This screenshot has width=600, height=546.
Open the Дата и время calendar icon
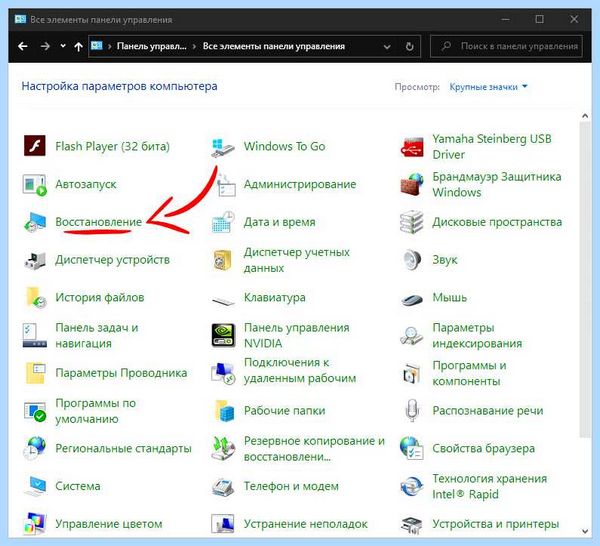pyautogui.click(x=223, y=222)
